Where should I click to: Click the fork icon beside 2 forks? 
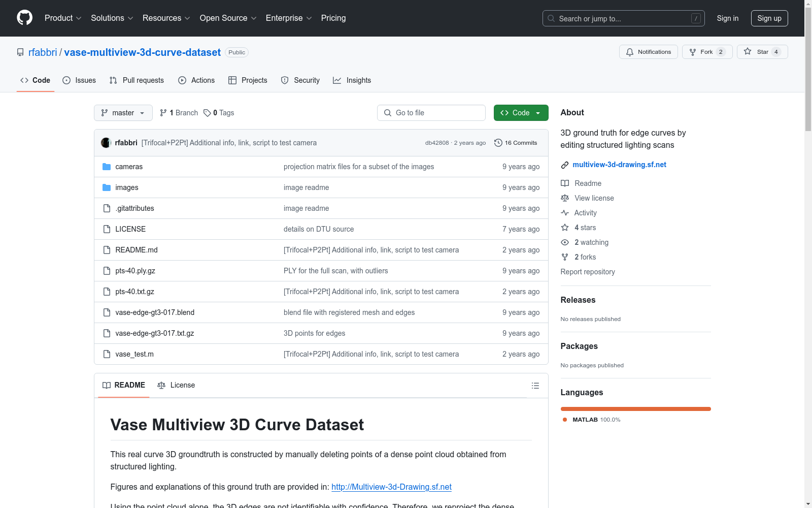[x=565, y=257]
